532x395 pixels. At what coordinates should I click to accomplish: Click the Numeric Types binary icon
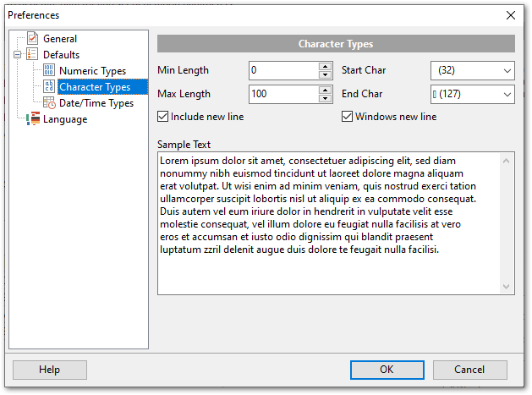[x=49, y=70]
